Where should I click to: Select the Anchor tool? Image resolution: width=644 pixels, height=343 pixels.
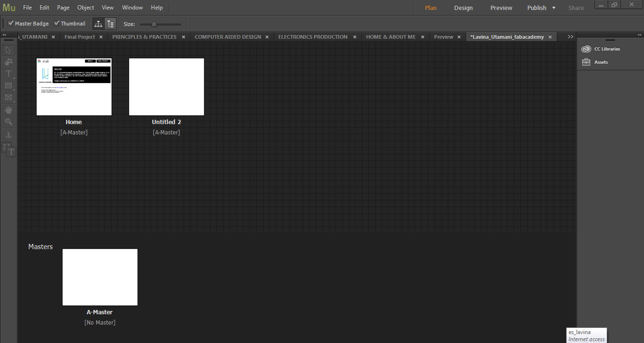click(x=8, y=135)
